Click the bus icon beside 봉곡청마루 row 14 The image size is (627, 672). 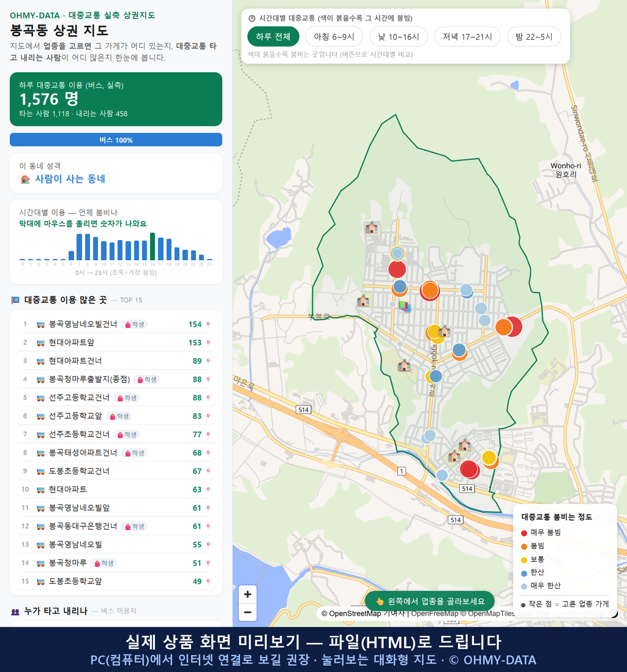tap(41, 564)
